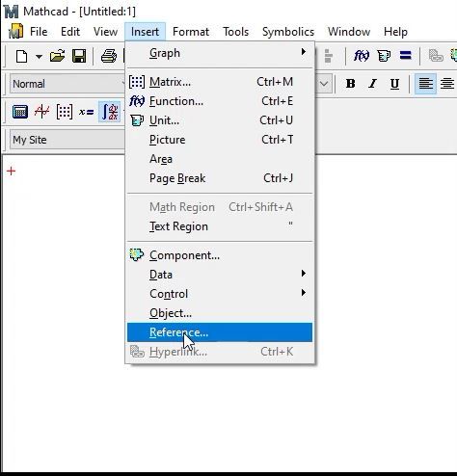Click the Calculate equals toolbar icon
457x476 pixels.
(405, 56)
